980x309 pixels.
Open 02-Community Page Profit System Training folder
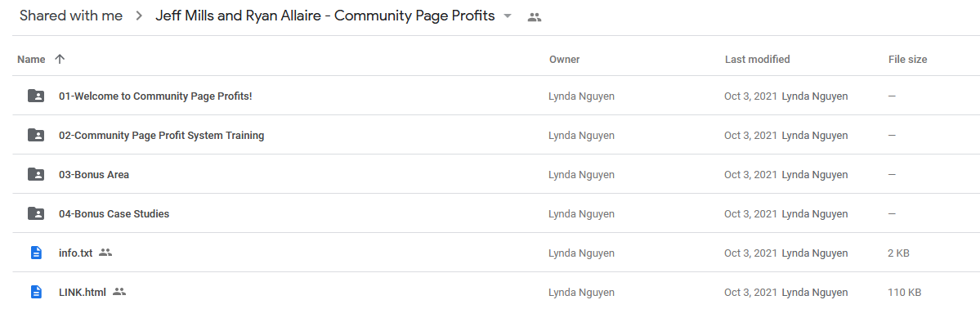point(161,136)
